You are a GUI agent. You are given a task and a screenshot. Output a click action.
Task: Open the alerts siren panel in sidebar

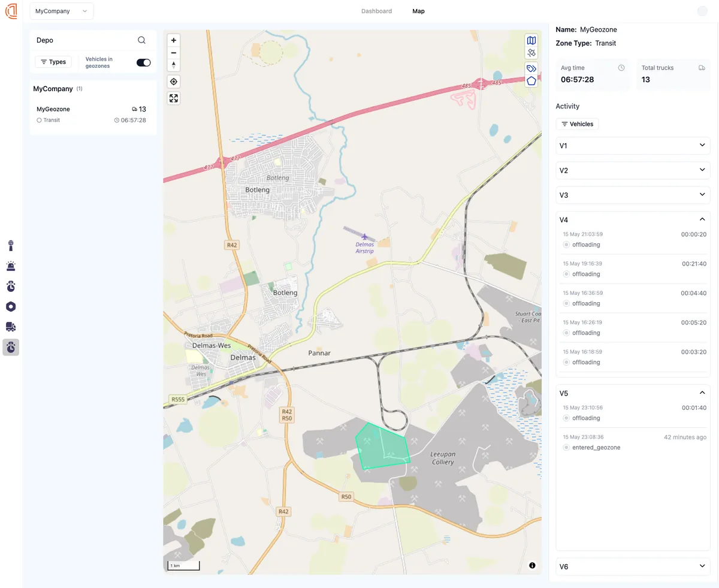pyautogui.click(x=10, y=266)
